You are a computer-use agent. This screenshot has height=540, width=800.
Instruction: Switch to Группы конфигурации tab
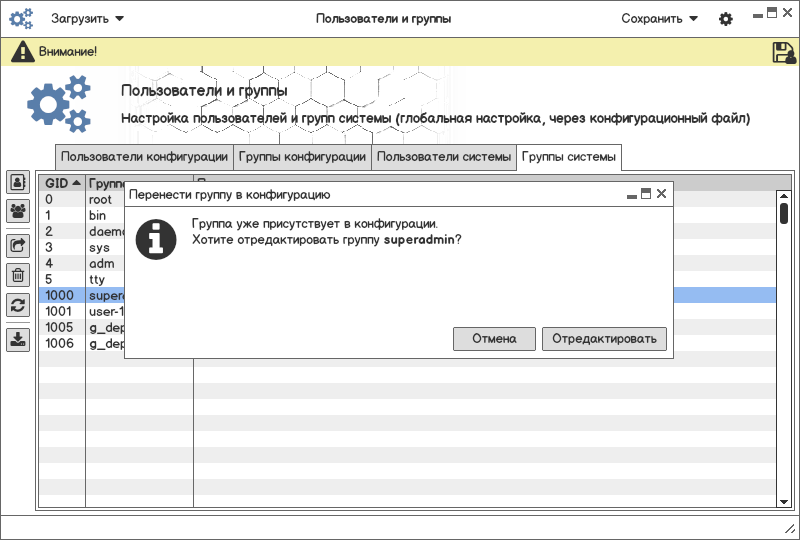[x=302, y=157]
